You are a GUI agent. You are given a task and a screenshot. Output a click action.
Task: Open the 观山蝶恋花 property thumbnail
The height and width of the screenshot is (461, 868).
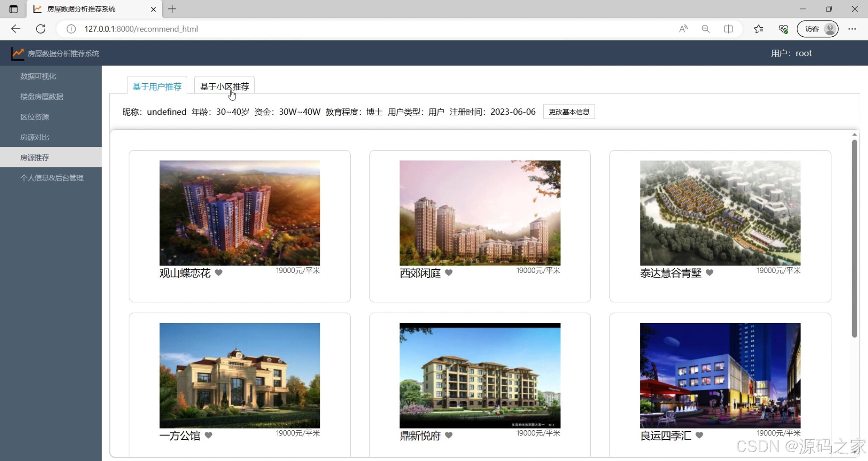240,213
